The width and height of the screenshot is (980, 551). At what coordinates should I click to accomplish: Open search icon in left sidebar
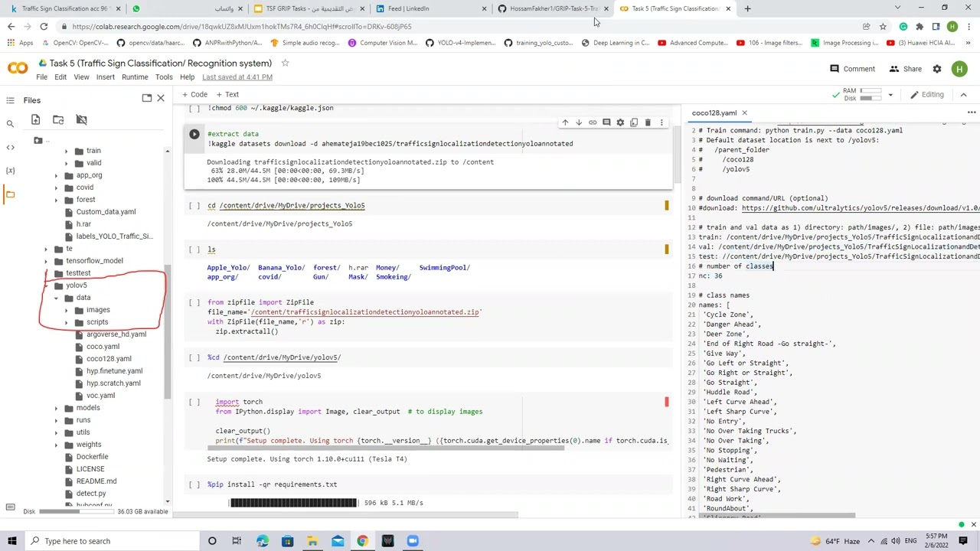coord(10,123)
